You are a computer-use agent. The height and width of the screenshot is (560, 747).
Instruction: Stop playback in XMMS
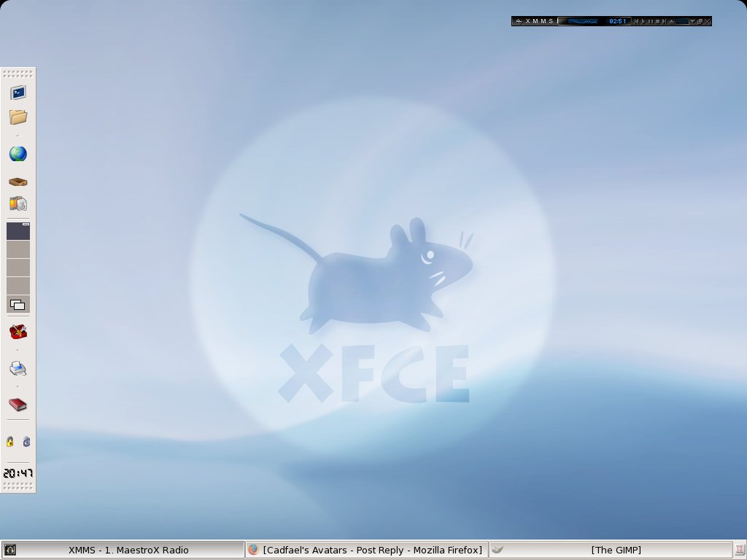pos(657,21)
